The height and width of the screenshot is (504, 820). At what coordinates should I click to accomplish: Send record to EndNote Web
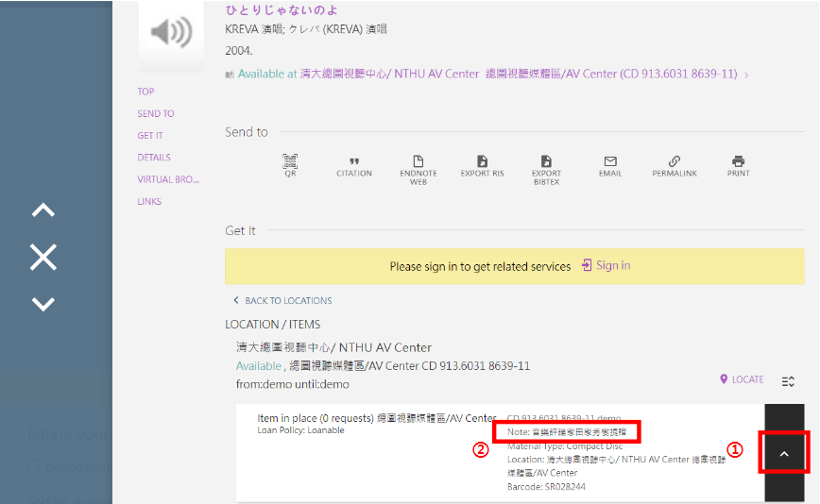[x=419, y=169]
